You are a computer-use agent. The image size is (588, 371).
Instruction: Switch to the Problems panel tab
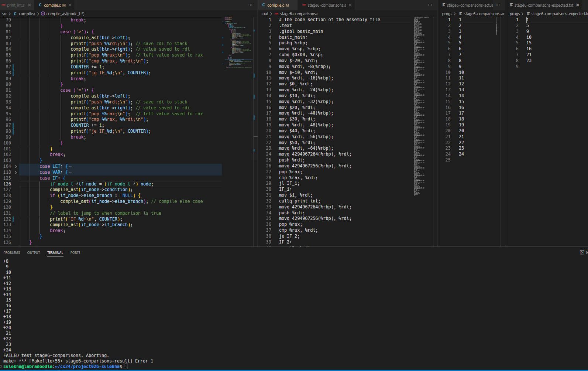point(12,253)
